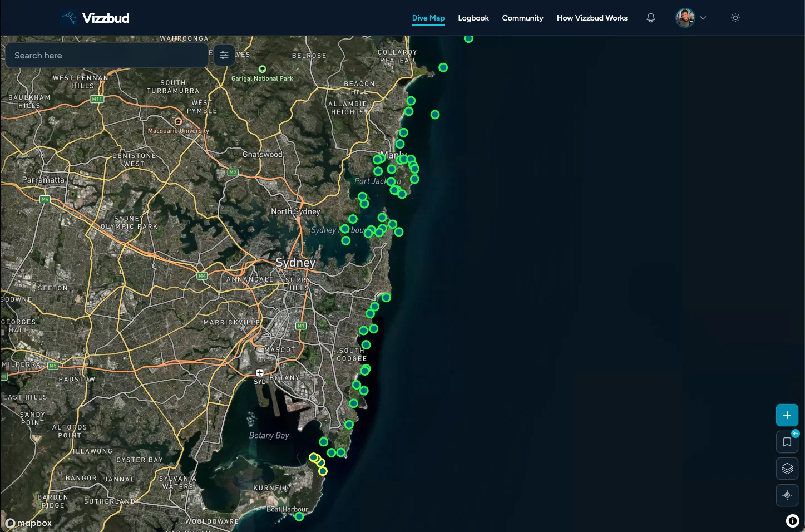Click the North Sydney label
Screen dimensions: 805x532
[295, 211]
